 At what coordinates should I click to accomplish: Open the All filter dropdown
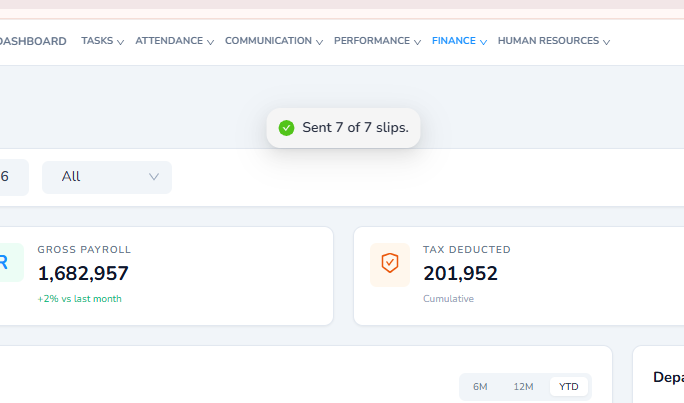pos(107,177)
